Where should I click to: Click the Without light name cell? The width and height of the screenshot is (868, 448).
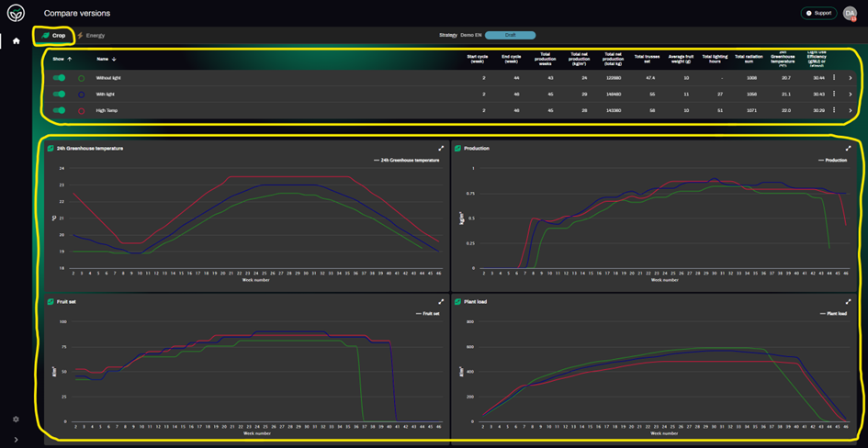pyautogui.click(x=108, y=78)
